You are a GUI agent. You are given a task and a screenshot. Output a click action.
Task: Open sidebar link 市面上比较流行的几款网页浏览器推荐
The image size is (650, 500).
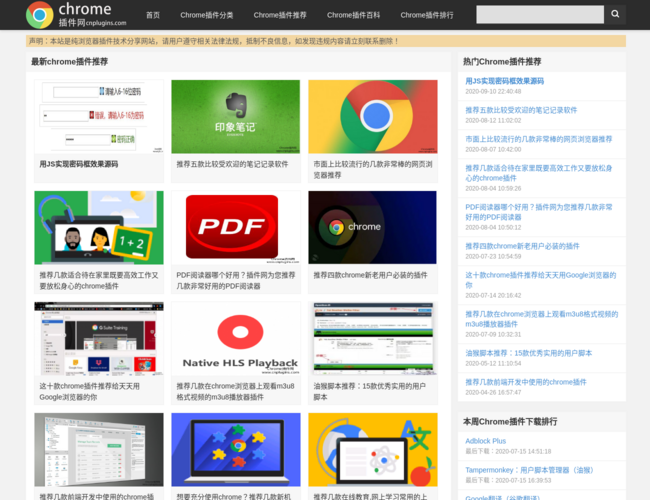[x=538, y=139]
